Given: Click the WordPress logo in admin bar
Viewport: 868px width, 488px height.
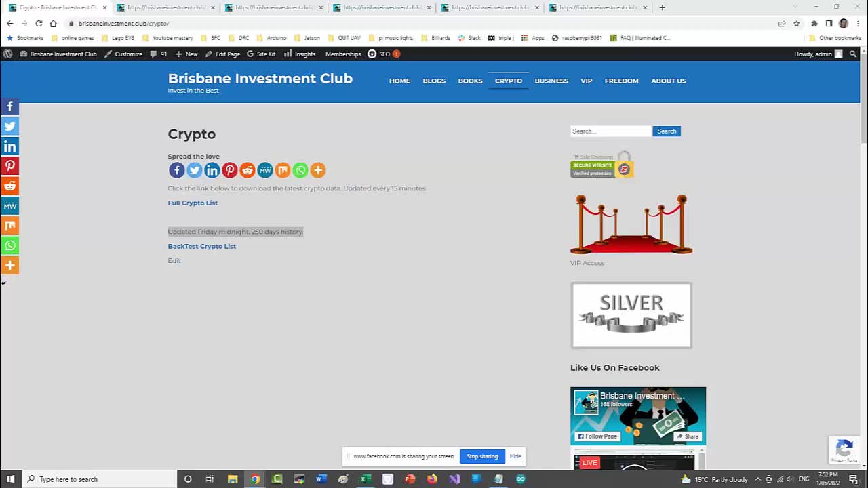Looking at the screenshot, I should point(7,54).
